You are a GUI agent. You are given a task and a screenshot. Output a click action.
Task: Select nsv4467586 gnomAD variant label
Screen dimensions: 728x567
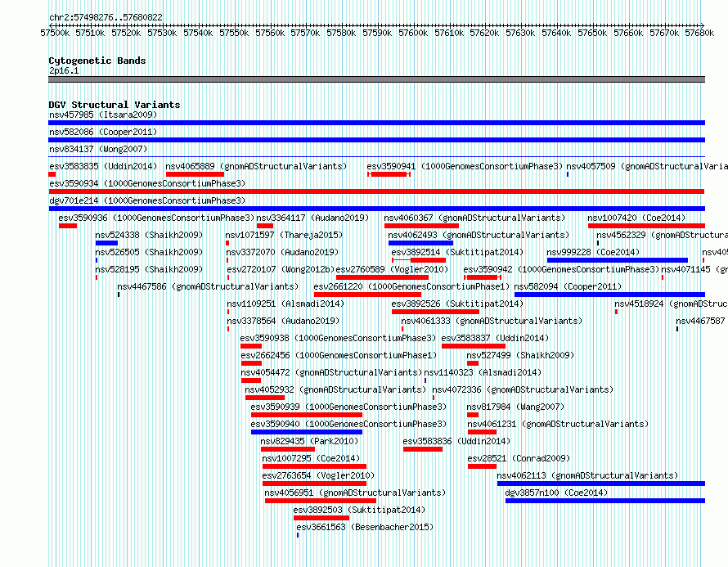208,286
